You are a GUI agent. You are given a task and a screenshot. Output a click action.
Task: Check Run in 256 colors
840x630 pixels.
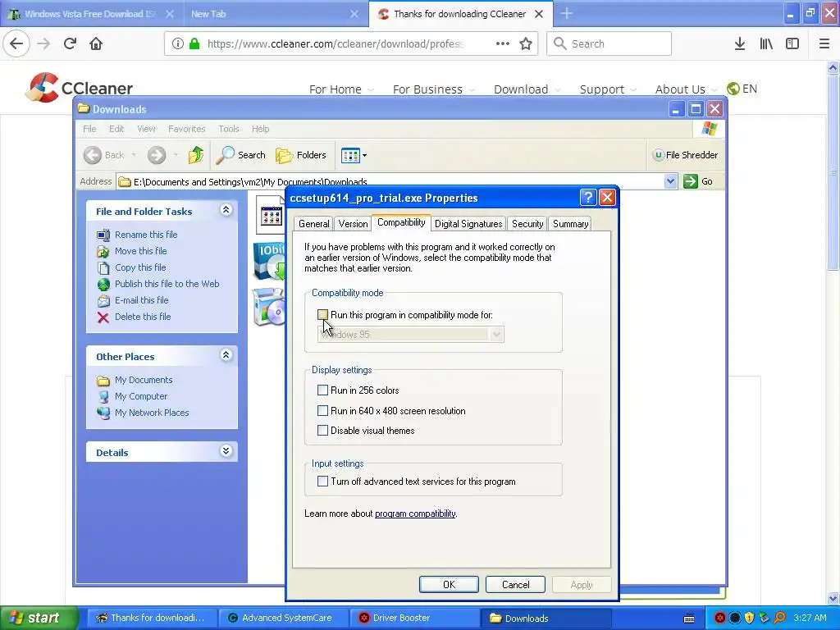pyautogui.click(x=322, y=390)
